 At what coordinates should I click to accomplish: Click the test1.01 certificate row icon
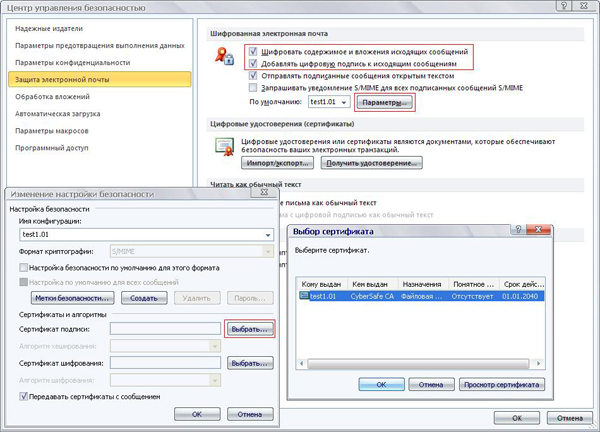pos(304,296)
